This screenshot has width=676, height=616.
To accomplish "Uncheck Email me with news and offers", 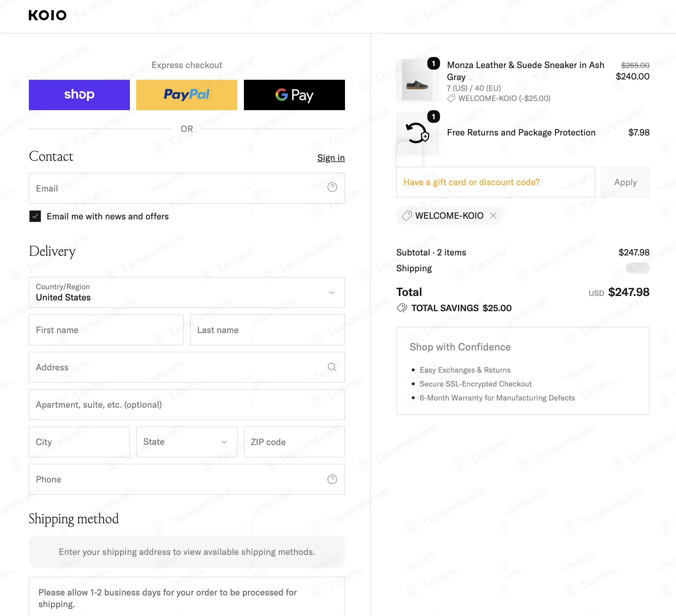I will 35,217.
